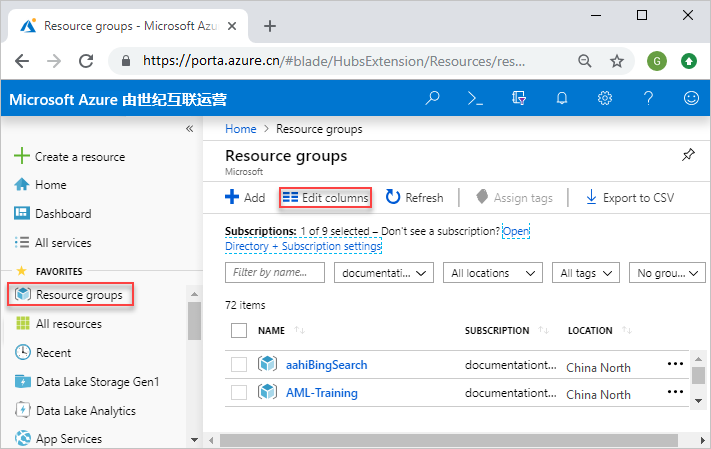
Task: Sort by the NAME column arrows
Action: (299, 330)
